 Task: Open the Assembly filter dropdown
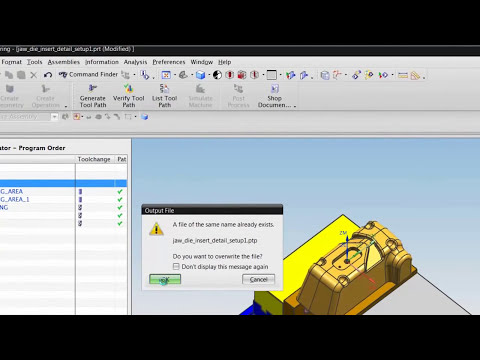(54, 117)
